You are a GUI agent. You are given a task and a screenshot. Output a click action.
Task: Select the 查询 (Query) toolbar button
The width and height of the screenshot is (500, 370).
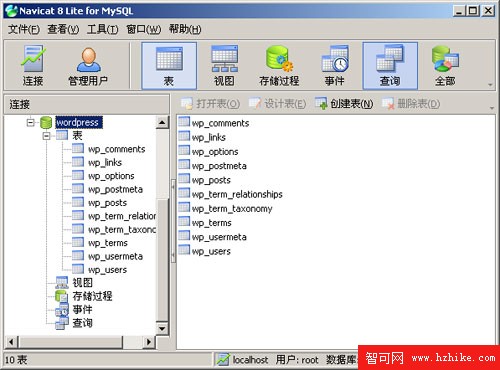click(x=390, y=65)
